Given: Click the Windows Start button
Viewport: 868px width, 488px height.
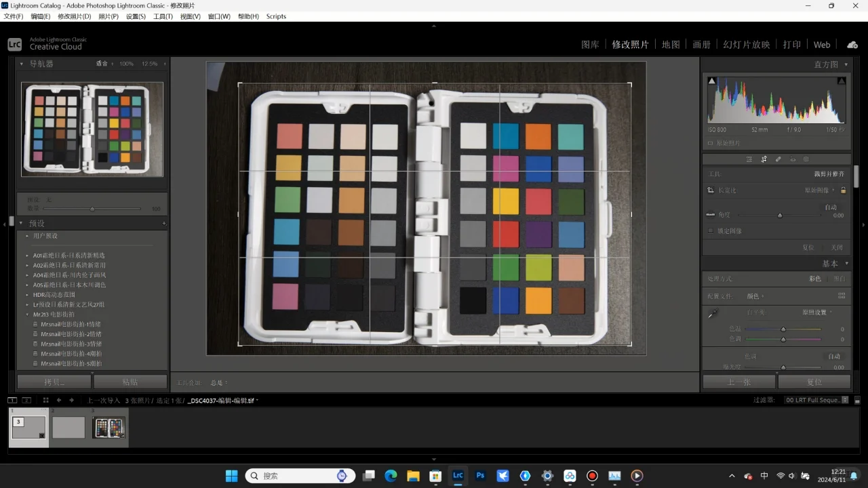Looking at the screenshot, I should (231, 476).
